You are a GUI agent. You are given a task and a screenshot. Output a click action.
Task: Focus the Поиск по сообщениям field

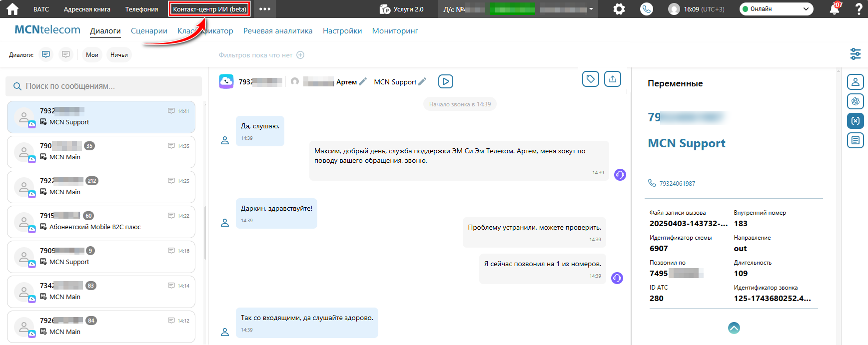(103, 86)
